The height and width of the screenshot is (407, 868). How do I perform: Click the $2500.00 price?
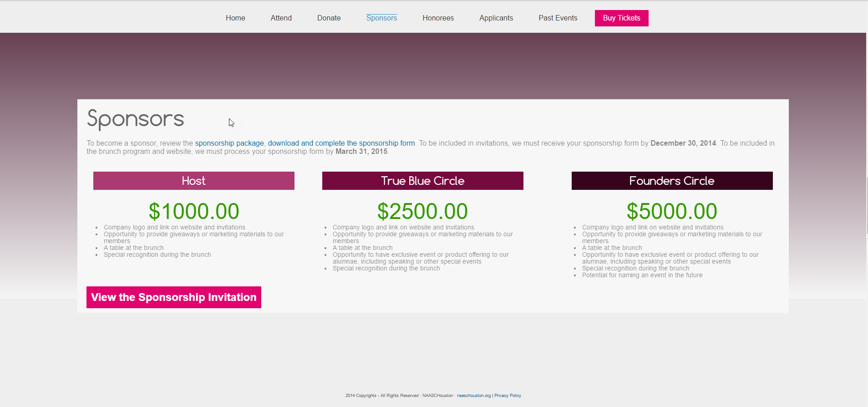point(422,211)
